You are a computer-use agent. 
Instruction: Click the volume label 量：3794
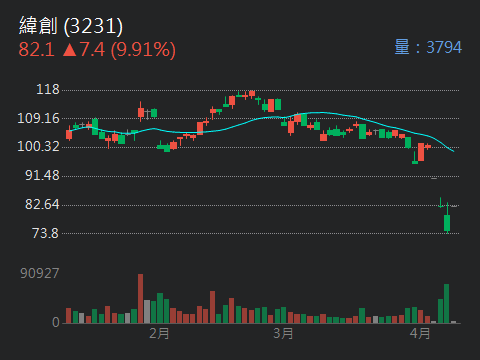coord(428,47)
